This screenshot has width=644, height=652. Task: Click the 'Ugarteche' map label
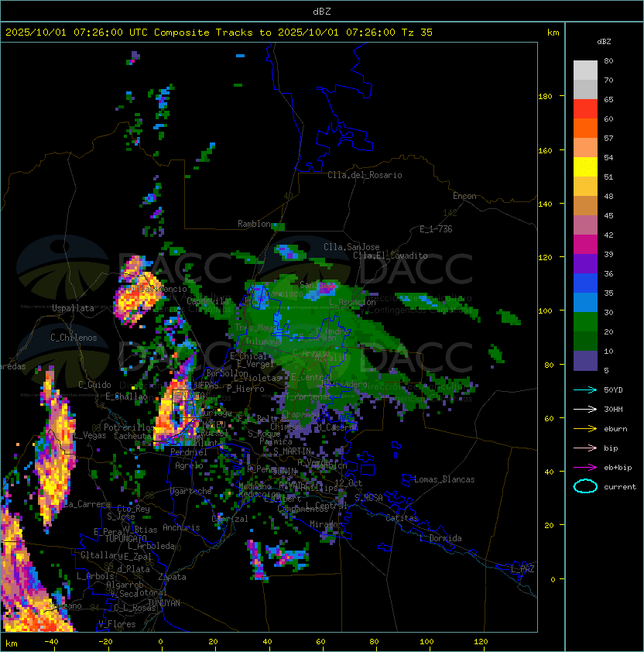point(191,491)
